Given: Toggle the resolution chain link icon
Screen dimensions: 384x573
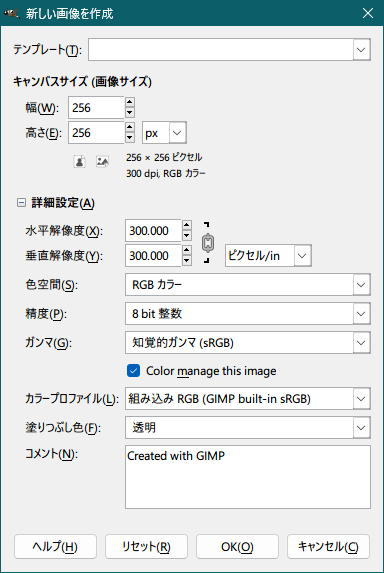Looking at the screenshot, I should coord(207,243).
